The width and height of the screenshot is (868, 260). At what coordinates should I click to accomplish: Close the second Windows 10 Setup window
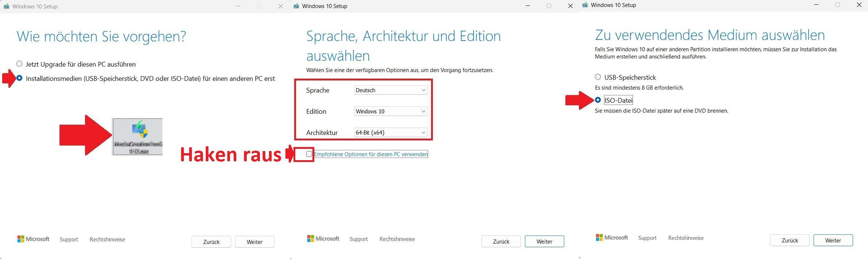571,6
